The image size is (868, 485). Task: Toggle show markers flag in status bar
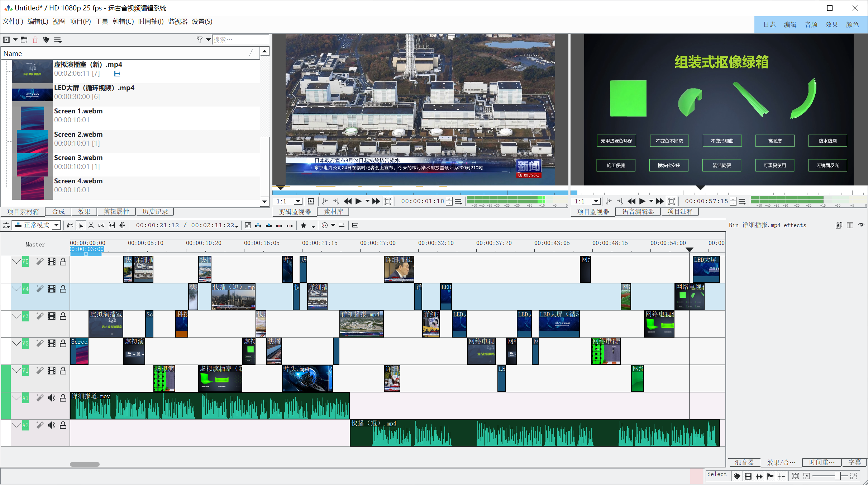[x=770, y=476]
